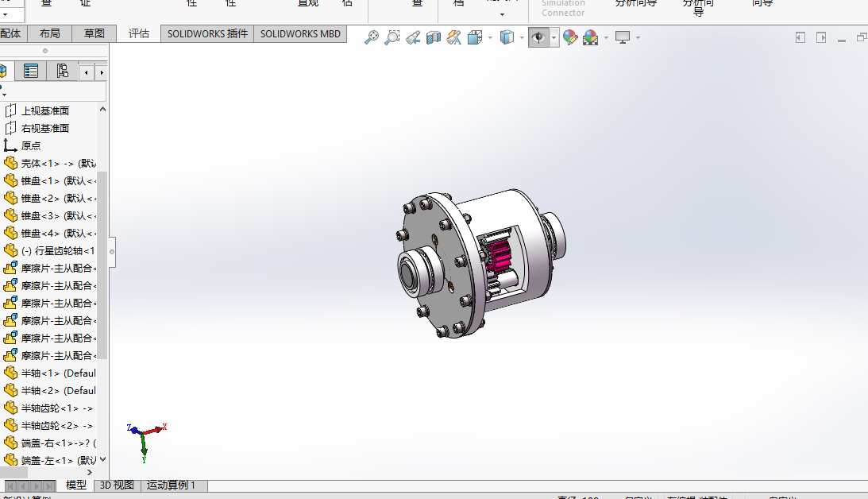
Task: Toggle the Hide/Show Items eye button
Action: coord(538,37)
